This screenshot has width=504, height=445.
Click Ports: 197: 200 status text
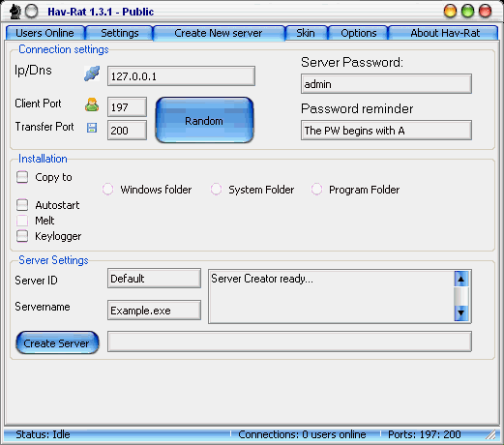tap(425, 434)
